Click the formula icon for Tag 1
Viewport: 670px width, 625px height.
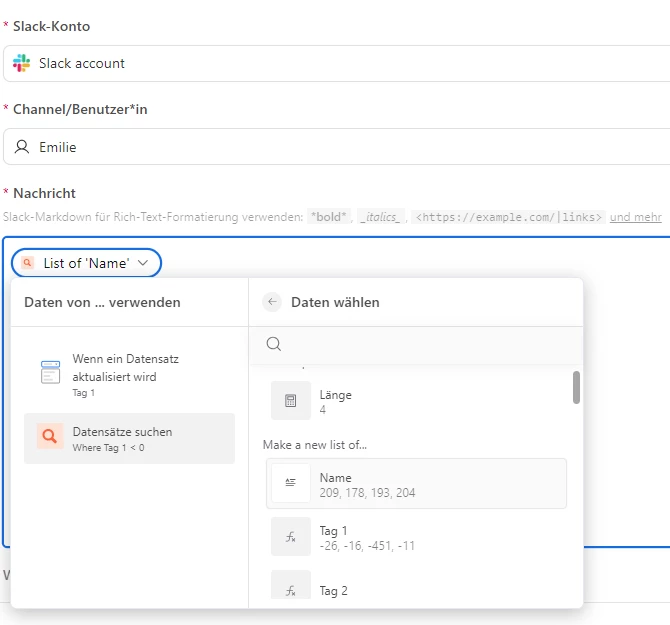[291, 537]
